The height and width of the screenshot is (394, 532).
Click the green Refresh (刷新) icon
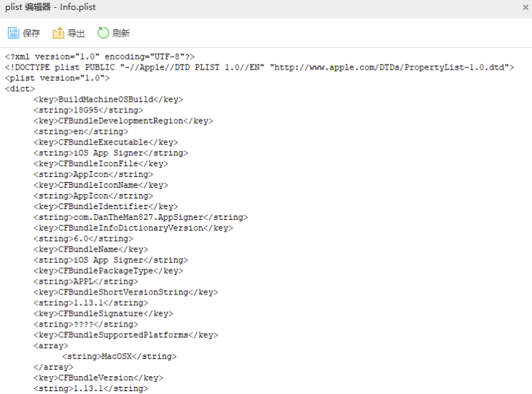102,34
